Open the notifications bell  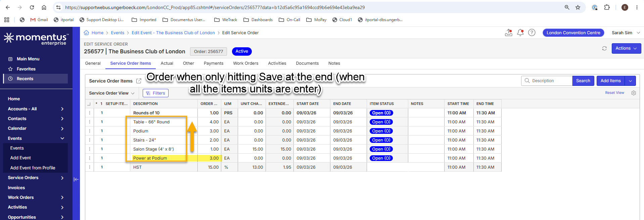click(520, 33)
